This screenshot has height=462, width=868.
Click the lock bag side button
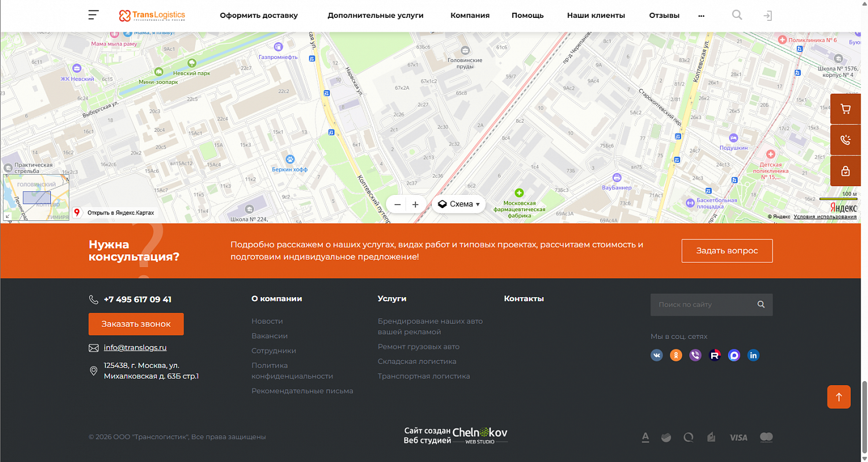[x=845, y=171]
